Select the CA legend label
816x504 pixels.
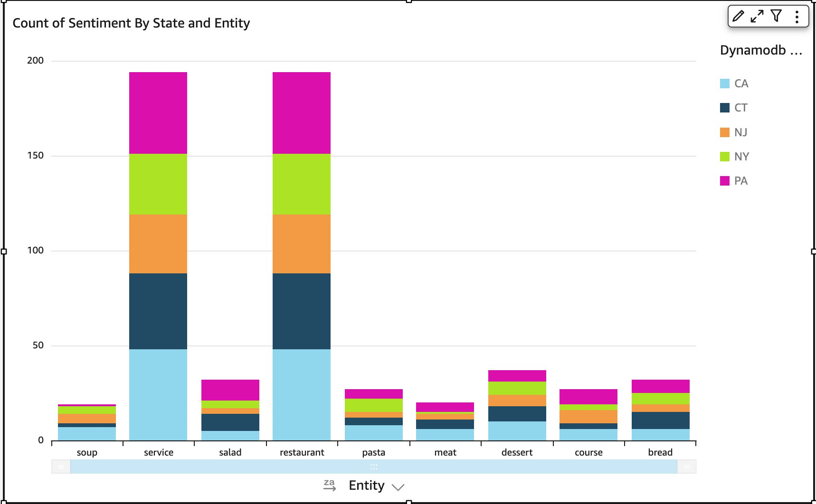(x=741, y=84)
